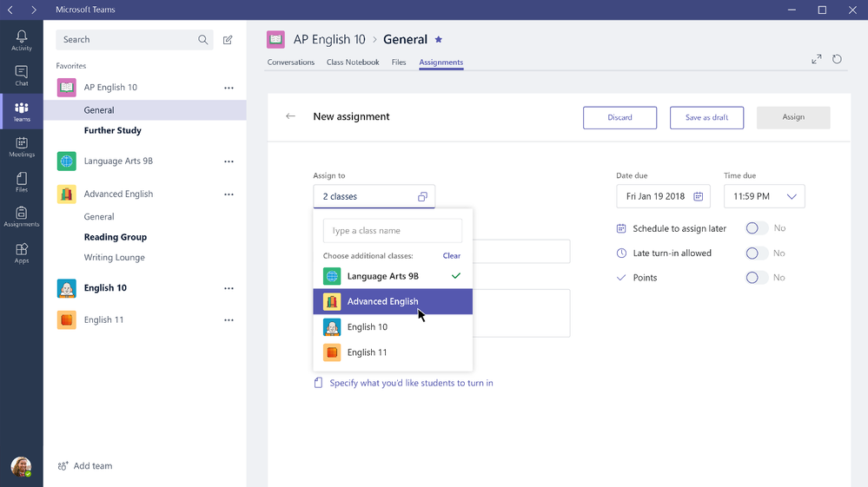Switch to the Conversations tab
Screen dimensions: 868x487
click(290, 62)
